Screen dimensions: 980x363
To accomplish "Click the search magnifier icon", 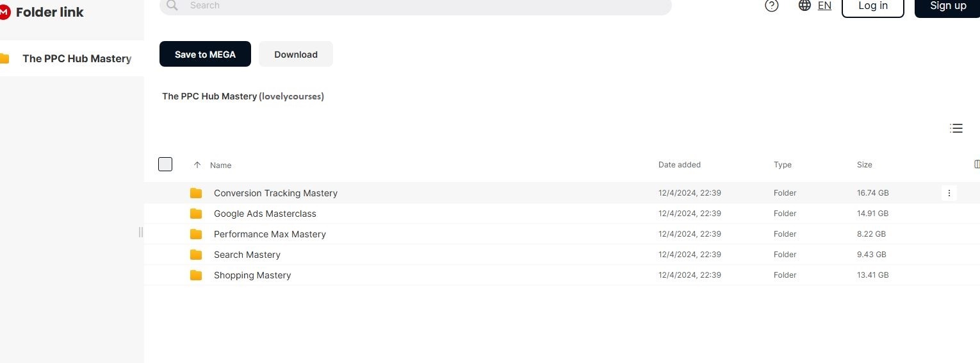I will pos(172,6).
